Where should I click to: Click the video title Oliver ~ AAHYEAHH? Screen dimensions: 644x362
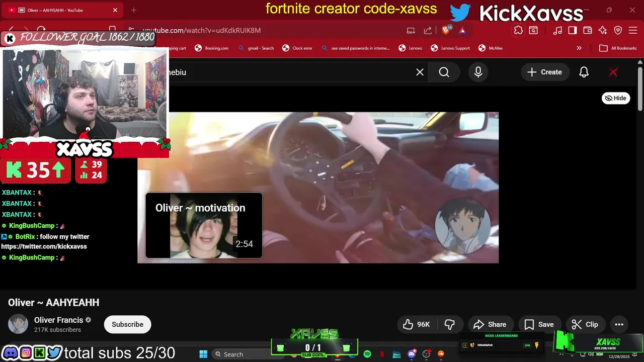[54, 302]
